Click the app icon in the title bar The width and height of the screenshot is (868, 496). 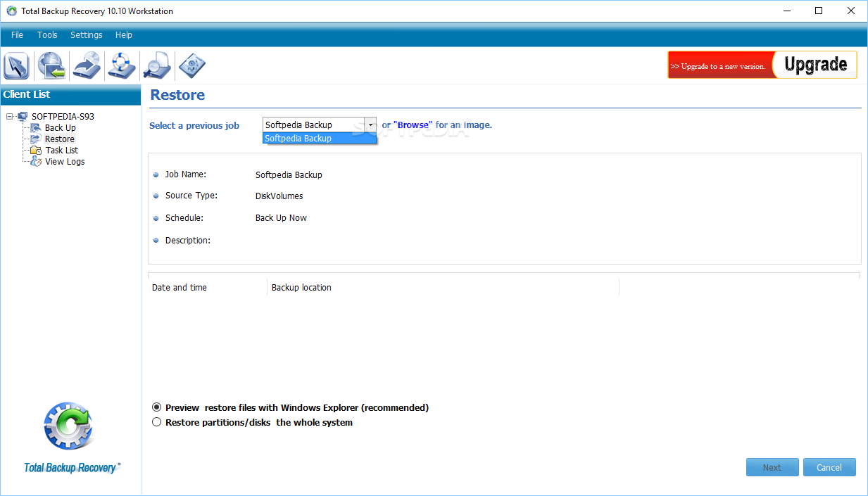[11, 11]
